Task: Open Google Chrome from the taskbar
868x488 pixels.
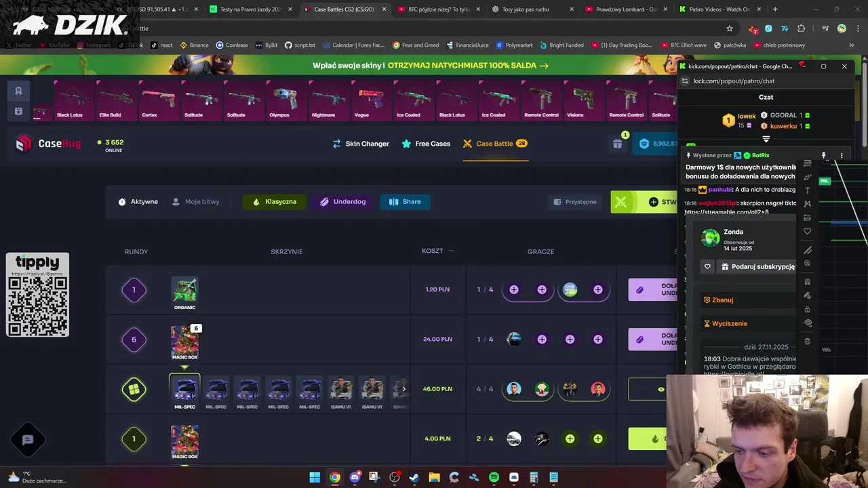Action: pos(334,477)
